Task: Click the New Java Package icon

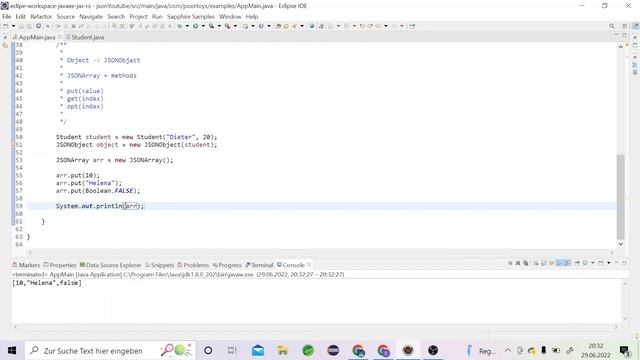Action: coord(245,26)
